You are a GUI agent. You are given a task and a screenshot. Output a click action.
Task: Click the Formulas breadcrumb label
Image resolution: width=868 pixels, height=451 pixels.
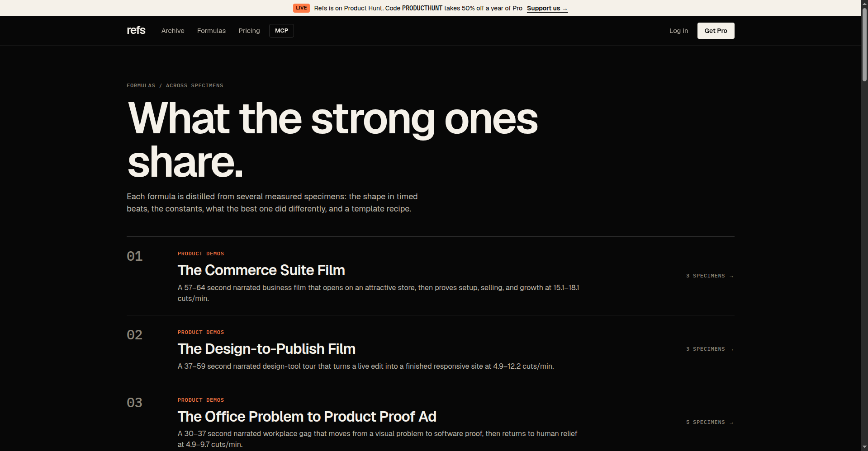[x=141, y=85]
